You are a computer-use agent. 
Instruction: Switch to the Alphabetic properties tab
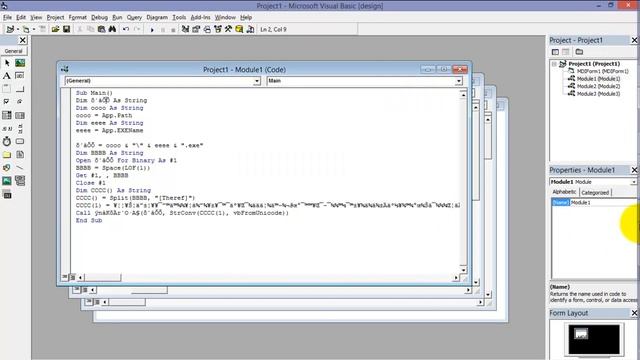click(564, 192)
